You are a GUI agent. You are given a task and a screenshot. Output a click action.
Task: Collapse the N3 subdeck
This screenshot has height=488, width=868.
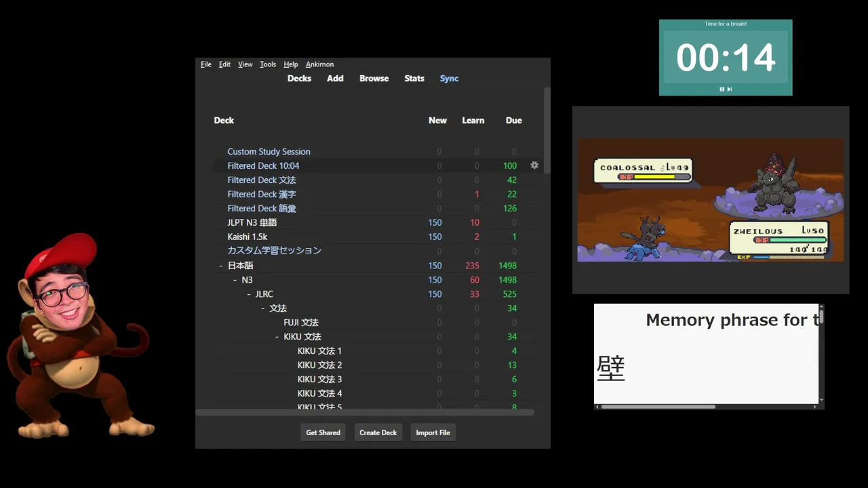235,280
